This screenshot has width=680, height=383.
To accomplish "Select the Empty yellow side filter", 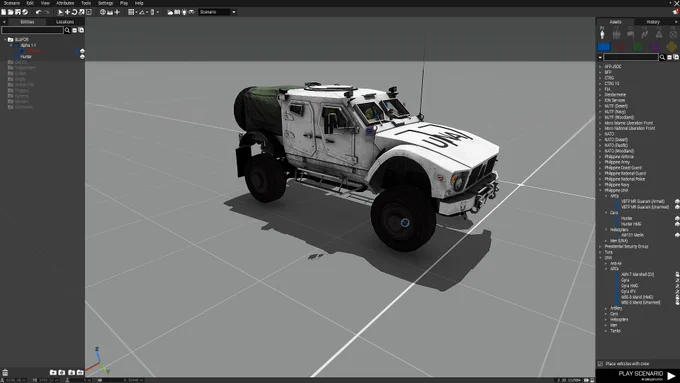I will [x=672, y=46].
